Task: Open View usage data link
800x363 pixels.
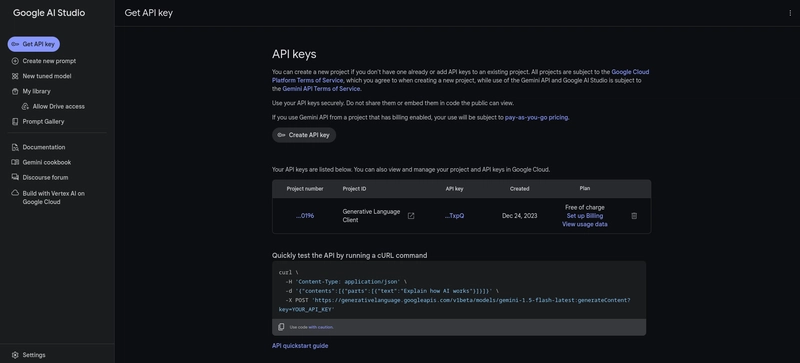Action: point(585,224)
